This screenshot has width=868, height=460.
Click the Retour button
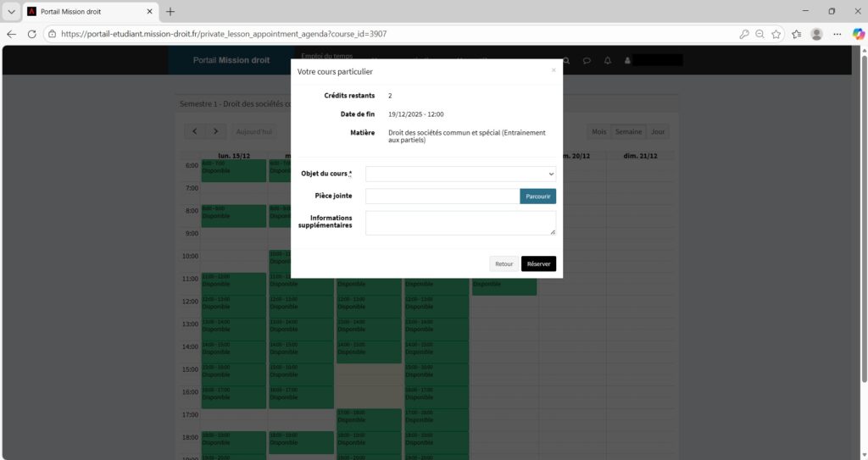click(x=504, y=263)
